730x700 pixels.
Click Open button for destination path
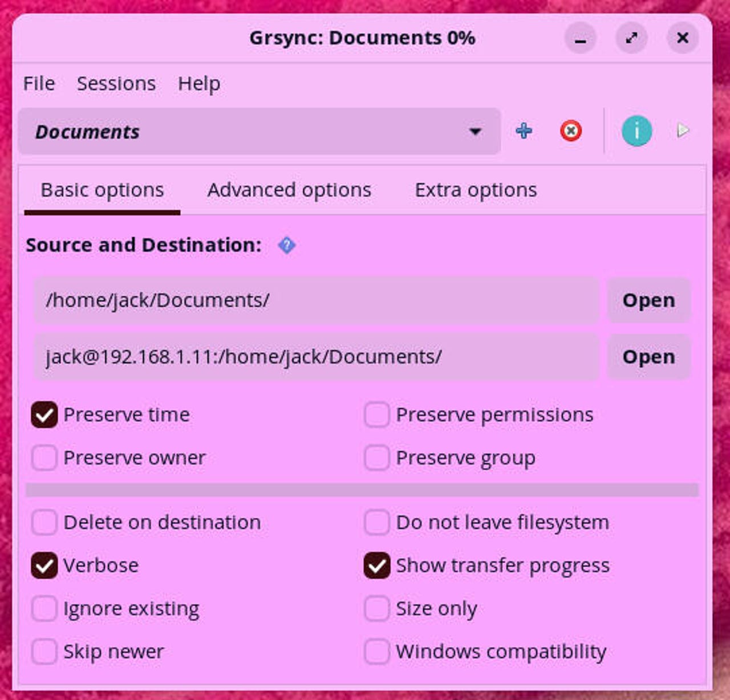(x=648, y=357)
